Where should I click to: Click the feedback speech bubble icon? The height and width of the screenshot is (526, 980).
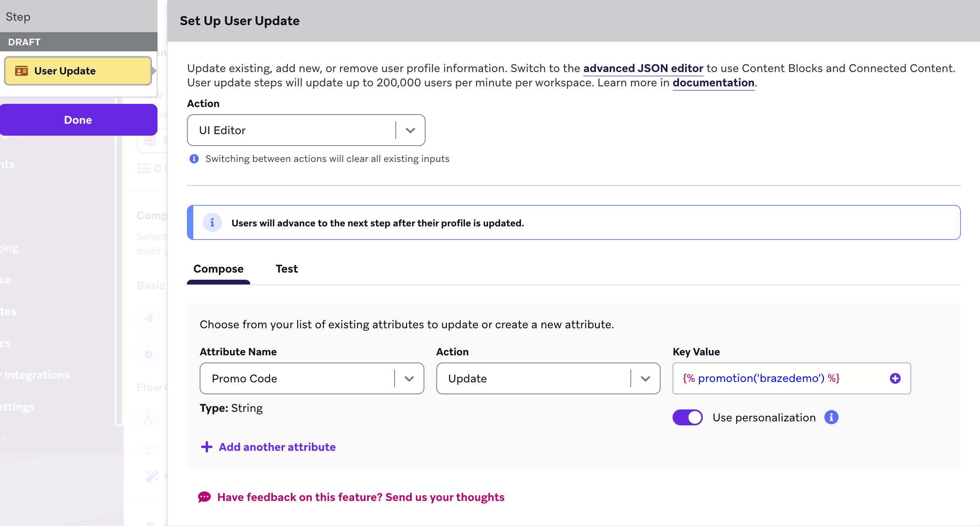pyautogui.click(x=204, y=497)
